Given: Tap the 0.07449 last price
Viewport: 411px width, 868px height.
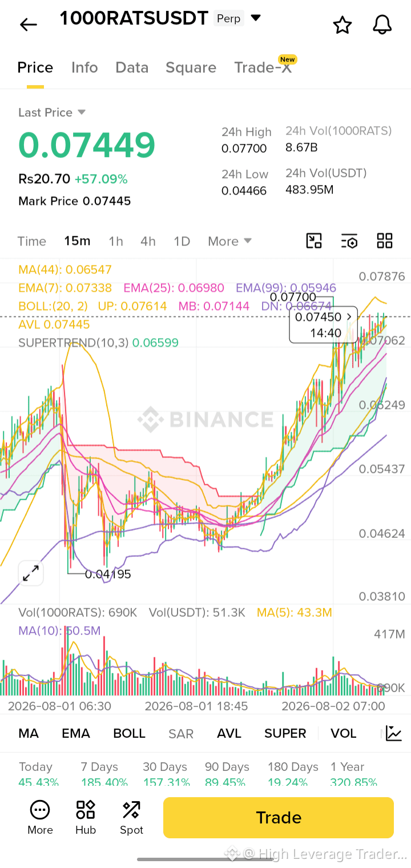Looking at the screenshot, I should point(87,144).
